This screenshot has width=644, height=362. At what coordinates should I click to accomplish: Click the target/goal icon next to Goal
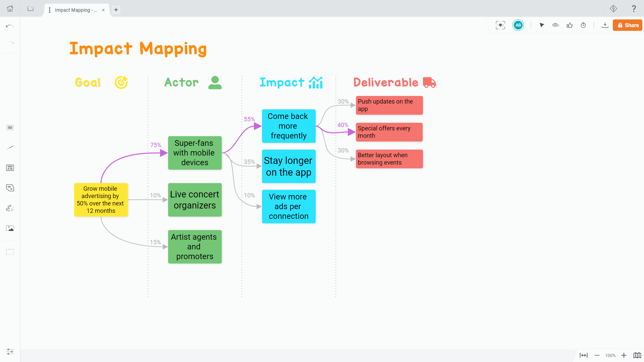pyautogui.click(x=121, y=83)
